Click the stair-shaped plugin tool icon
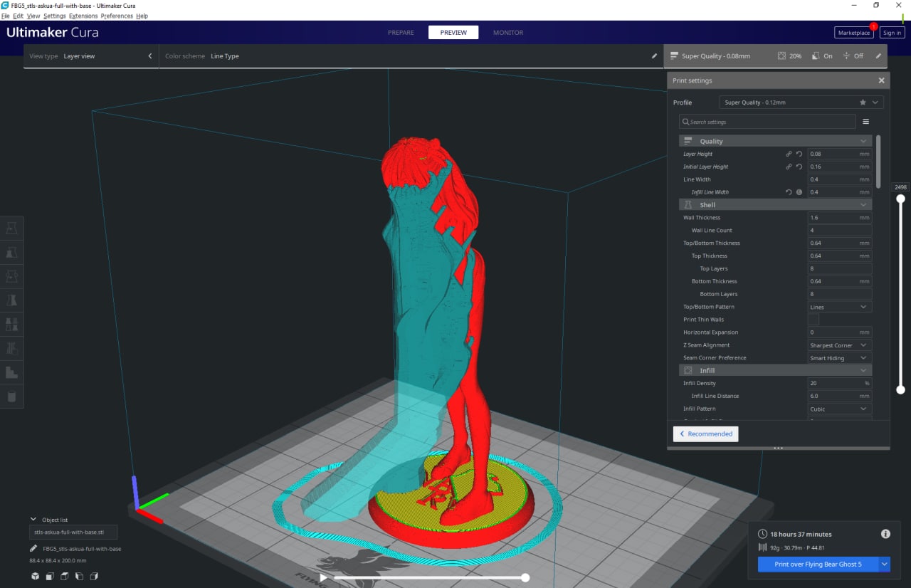The image size is (911, 588). 11,372
